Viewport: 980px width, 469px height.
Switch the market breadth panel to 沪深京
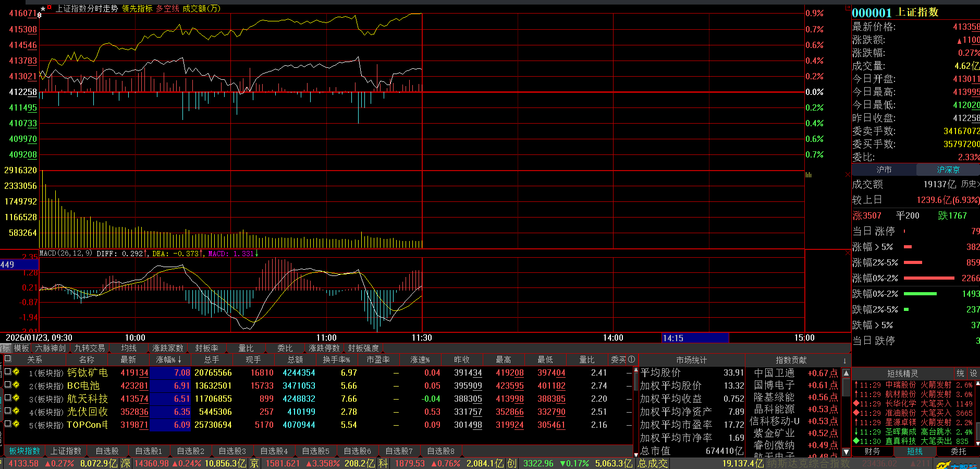[948, 170]
